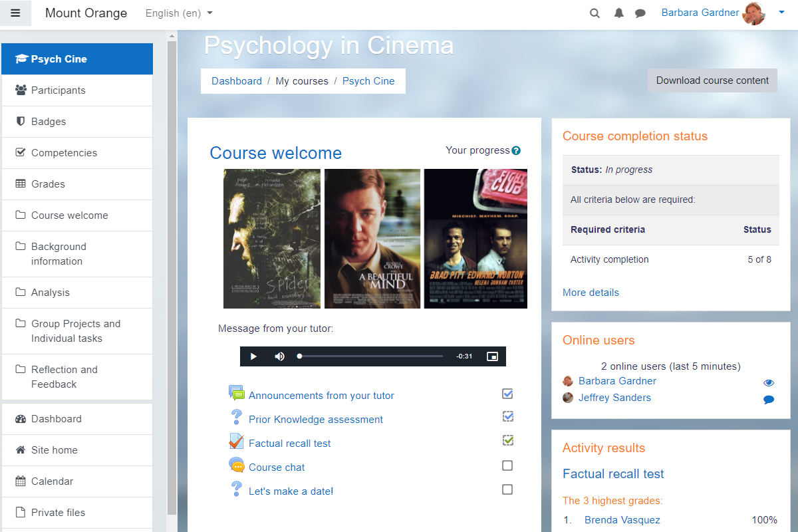Click Barbara Gardner's avatar in Online users
798x532 pixels.
click(568, 381)
